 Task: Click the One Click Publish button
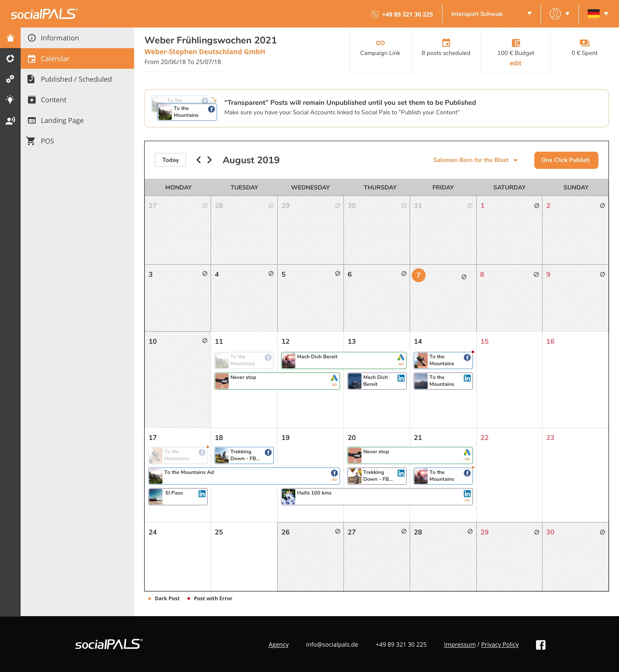pyautogui.click(x=566, y=160)
